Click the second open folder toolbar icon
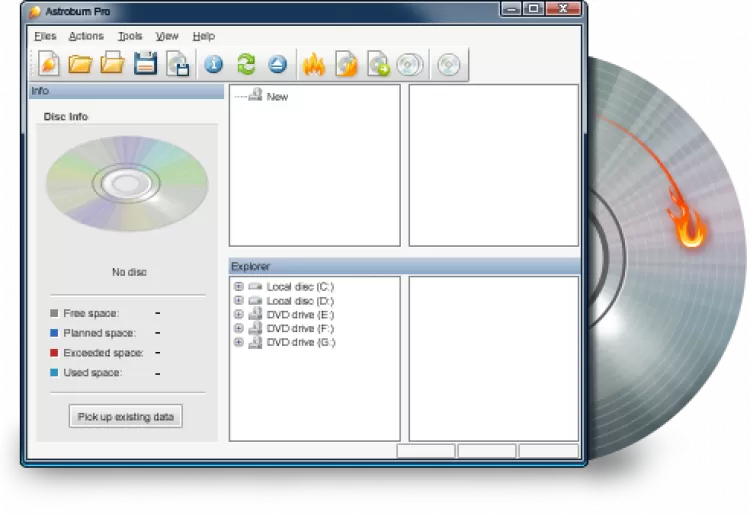This screenshot has height=515, width=750. [x=112, y=63]
